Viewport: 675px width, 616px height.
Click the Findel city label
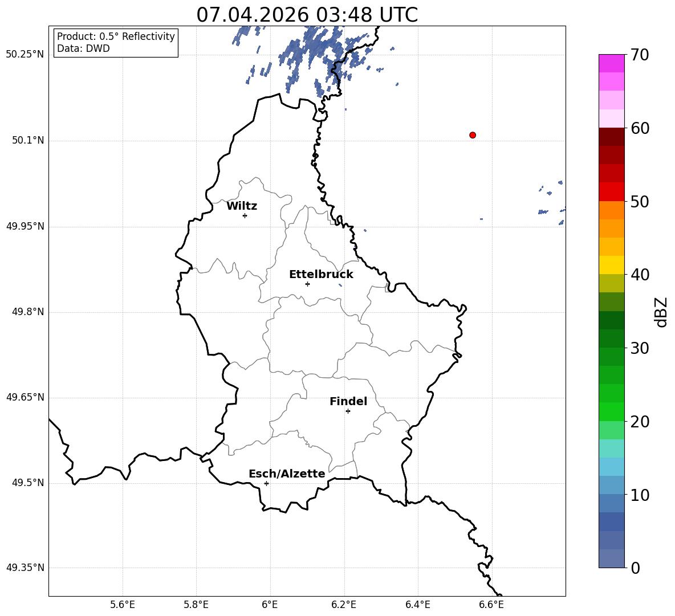click(x=348, y=401)
